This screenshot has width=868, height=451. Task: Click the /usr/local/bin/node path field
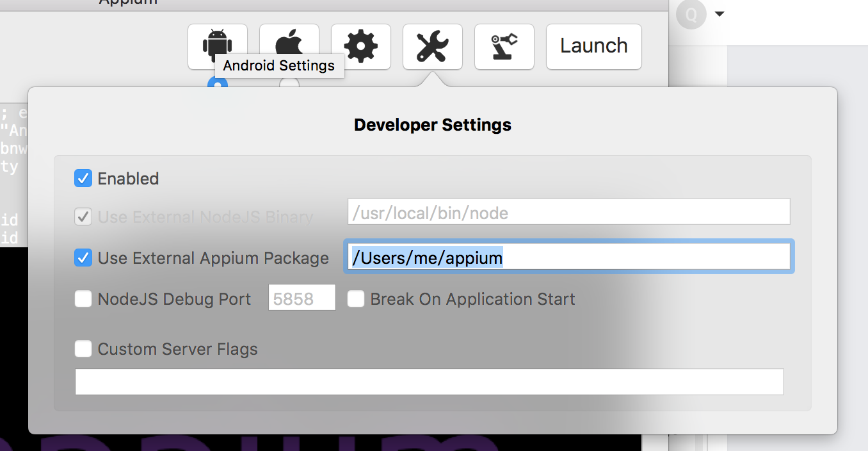click(x=569, y=212)
